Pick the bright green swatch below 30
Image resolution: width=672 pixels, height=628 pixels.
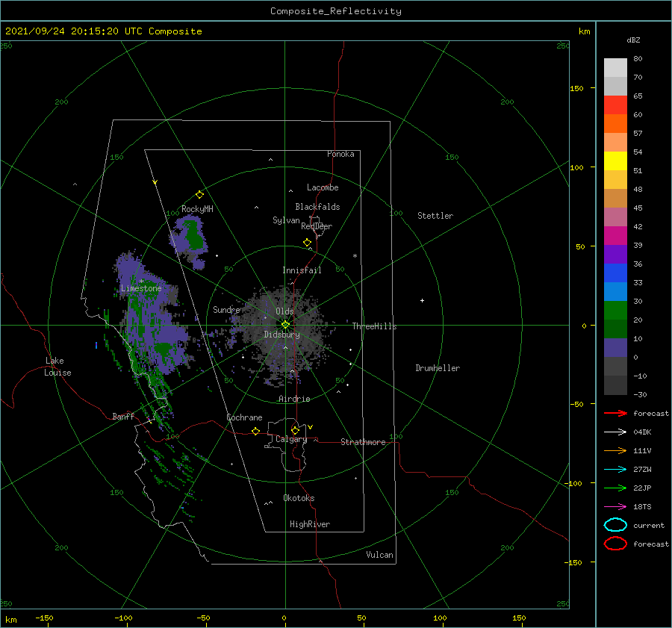pos(615,310)
